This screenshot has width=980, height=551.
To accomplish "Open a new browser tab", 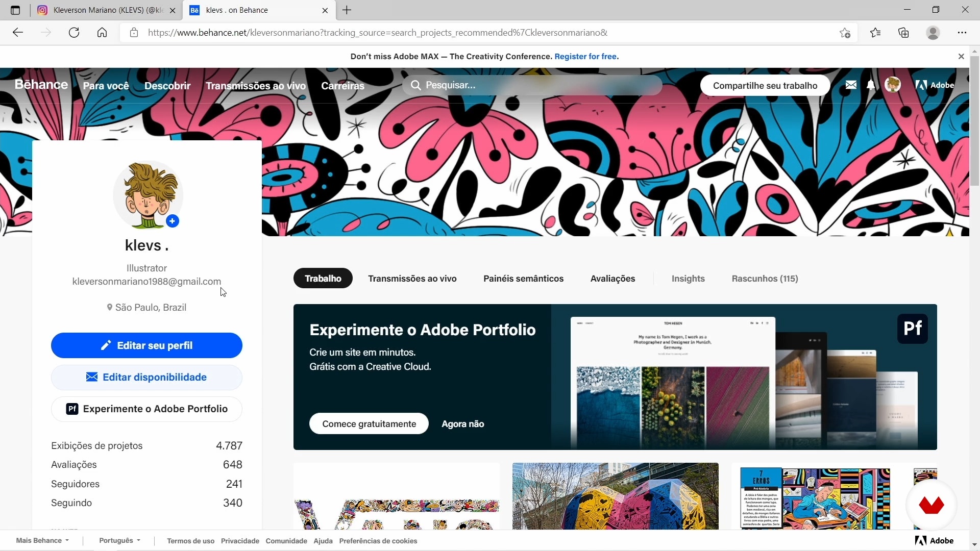I will (x=347, y=10).
